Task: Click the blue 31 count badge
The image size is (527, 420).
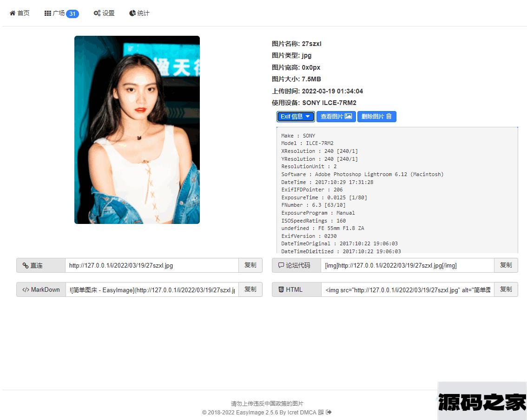Action: [x=72, y=14]
